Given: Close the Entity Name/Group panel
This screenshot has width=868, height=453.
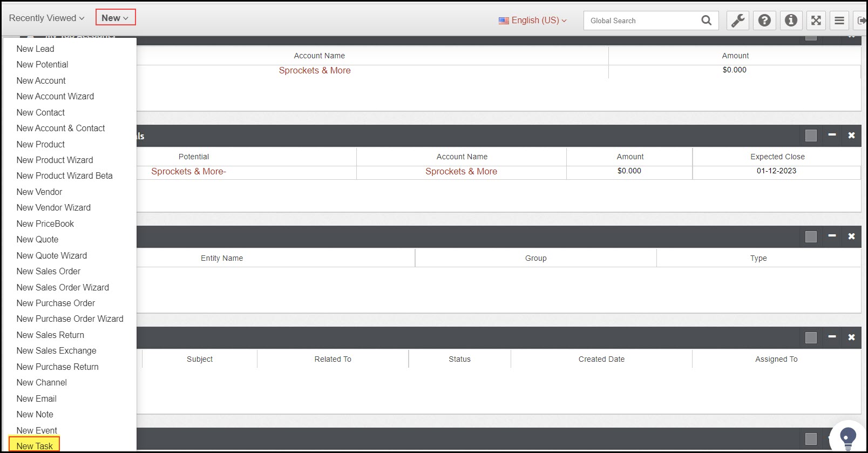Looking at the screenshot, I should tap(851, 236).
